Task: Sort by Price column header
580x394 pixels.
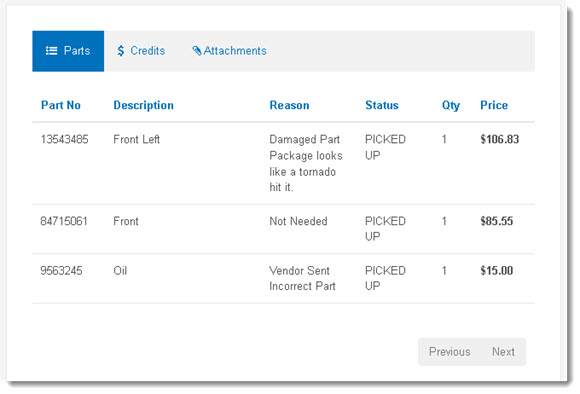Action: point(494,105)
